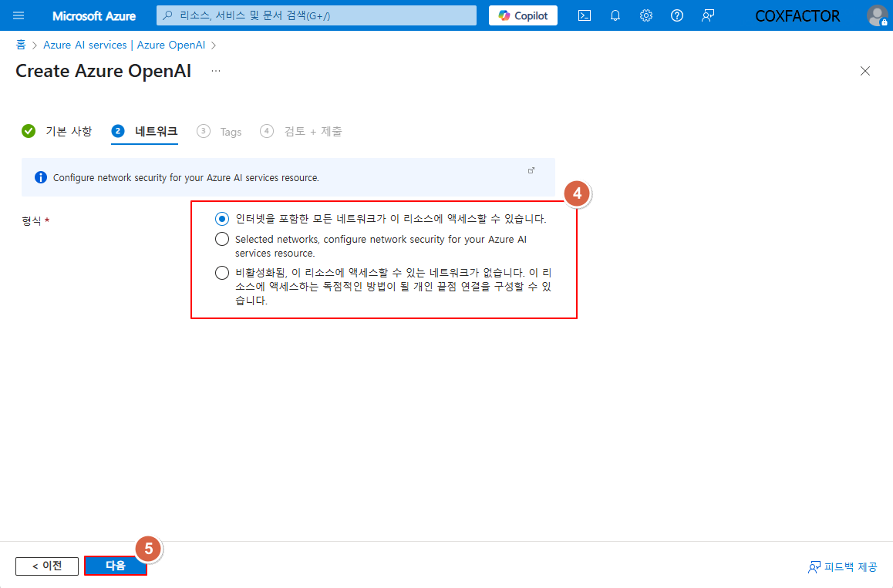This screenshot has height=588, width=893.
Task: Open Cloud Shell from the top bar
Action: click(x=585, y=15)
